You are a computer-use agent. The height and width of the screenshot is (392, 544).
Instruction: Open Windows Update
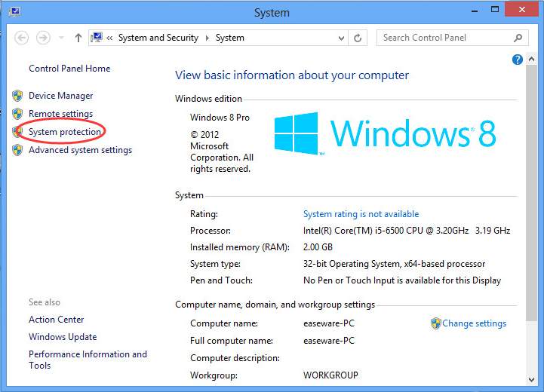(63, 336)
